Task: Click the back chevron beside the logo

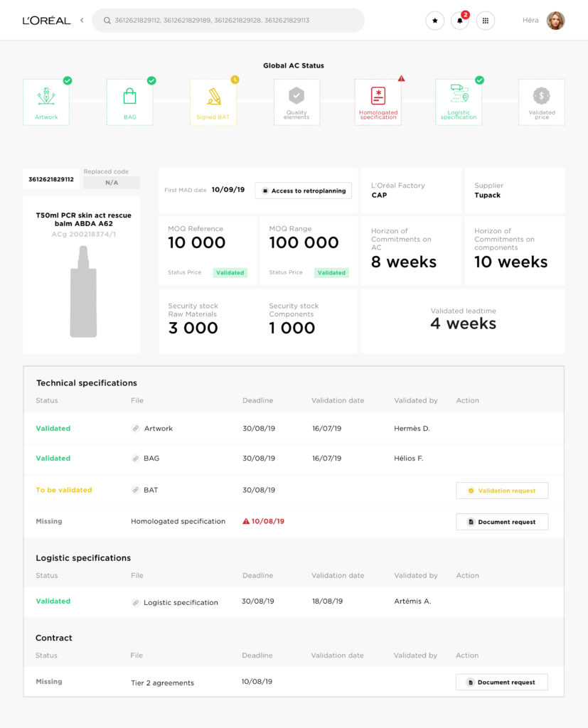Action: (82, 21)
